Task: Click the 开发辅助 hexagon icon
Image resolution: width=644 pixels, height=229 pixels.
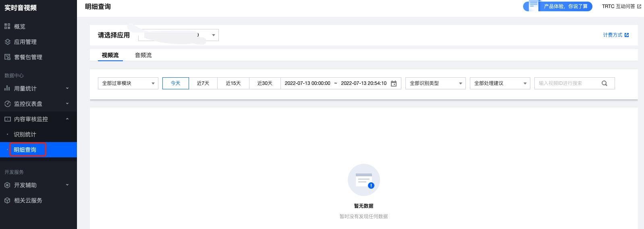Action: click(x=7, y=185)
